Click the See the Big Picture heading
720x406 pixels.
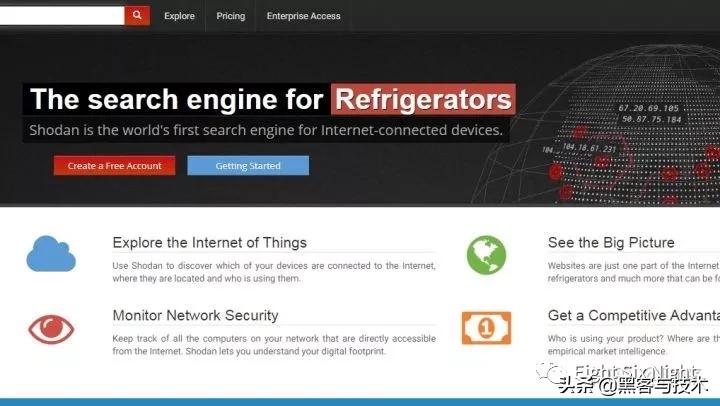[x=611, y=242]
